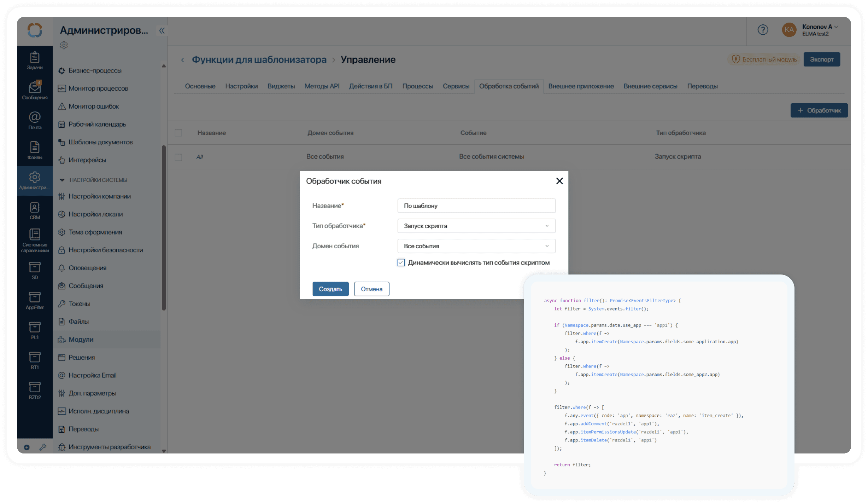The height and width of the screenshot is (503, 868).
Task: Open the Домен события dropdown
Action: [x=476, y=246]
